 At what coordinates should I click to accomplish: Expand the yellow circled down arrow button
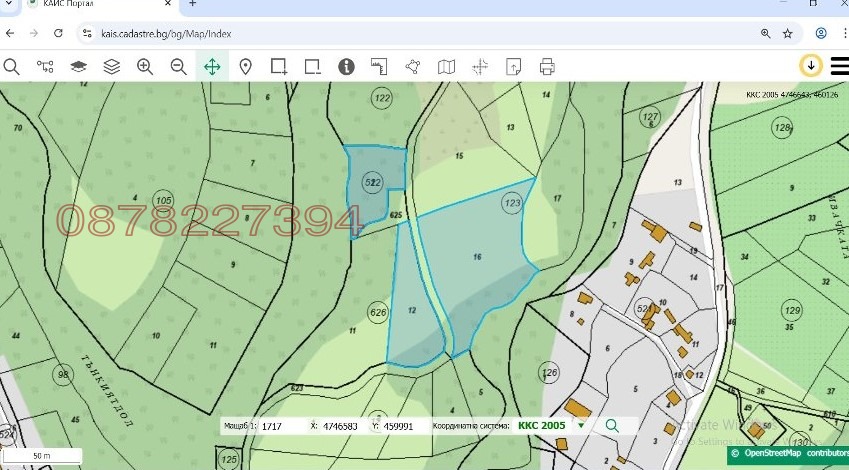pyautogui.click(x=810, y=66)
